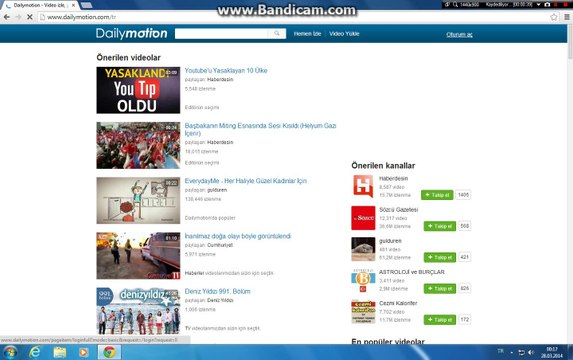This screenshot has height=360, width=573.
Task: Click Sözcü Gazetesi channel name
Action: (x=398, y=209)
